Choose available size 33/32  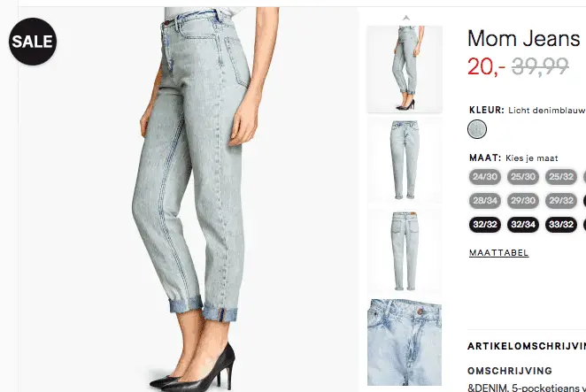(561, 225)
